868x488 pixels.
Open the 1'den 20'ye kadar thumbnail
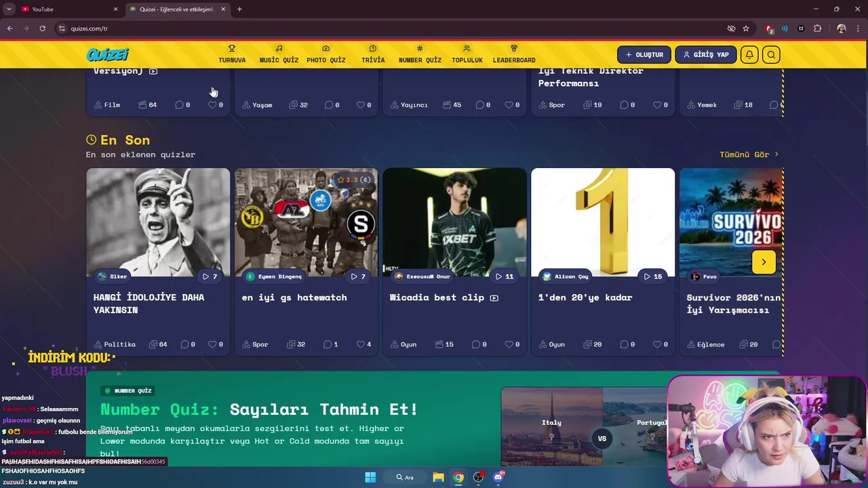click(603, 222)
